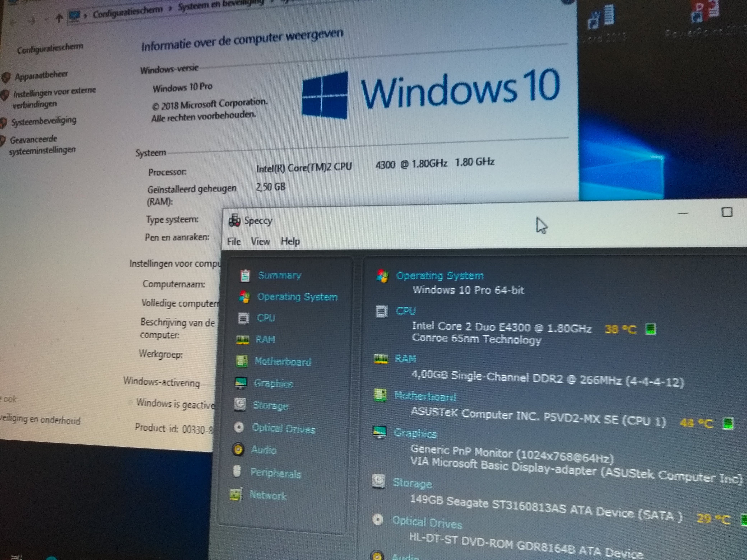Open the Help menu in Speccy
Image resolution: width=747 pixels, height=560 pixels.
[290, 241]
